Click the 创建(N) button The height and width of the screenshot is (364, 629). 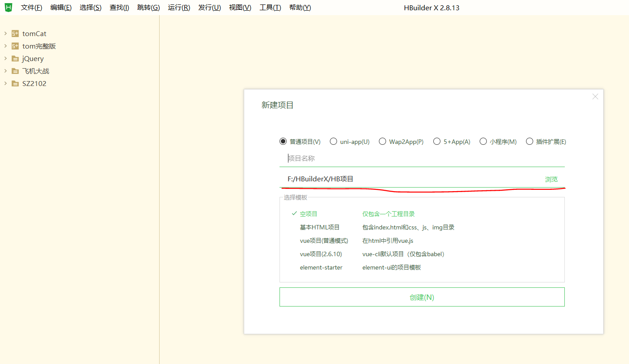tap(422, 297)
